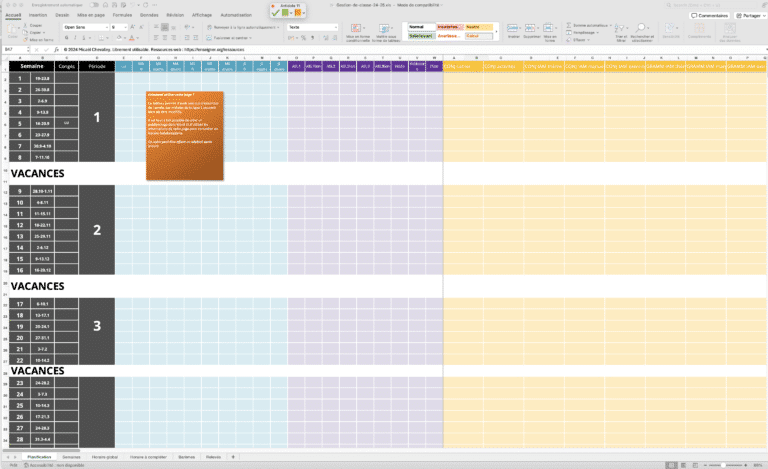
Task: Open the Automatisation ribbon tab
Action: click(x=236, y=15)
